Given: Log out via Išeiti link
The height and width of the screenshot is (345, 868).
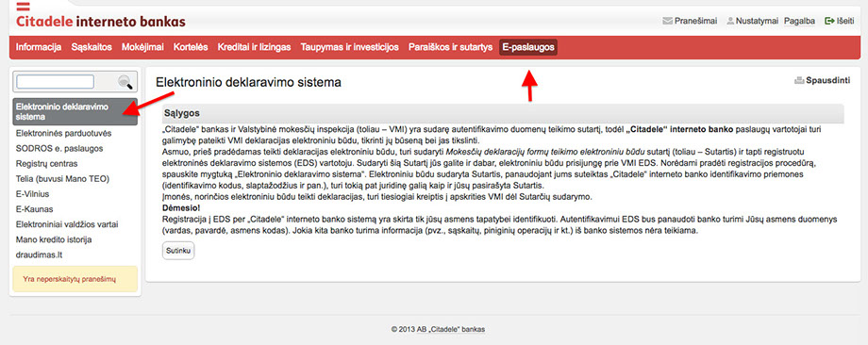Looking at the screenshot, I should coord(844,21).
